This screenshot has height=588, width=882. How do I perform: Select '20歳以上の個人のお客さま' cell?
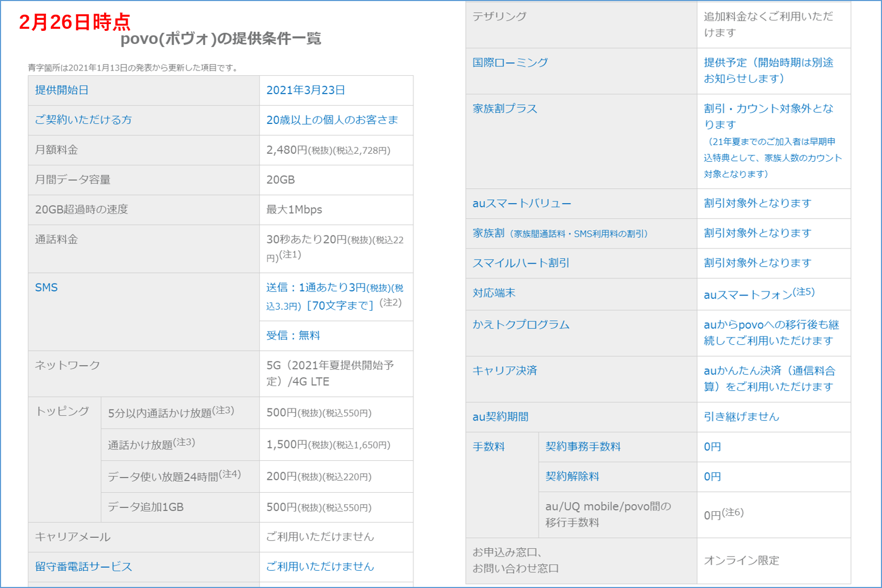click(332, 120)
